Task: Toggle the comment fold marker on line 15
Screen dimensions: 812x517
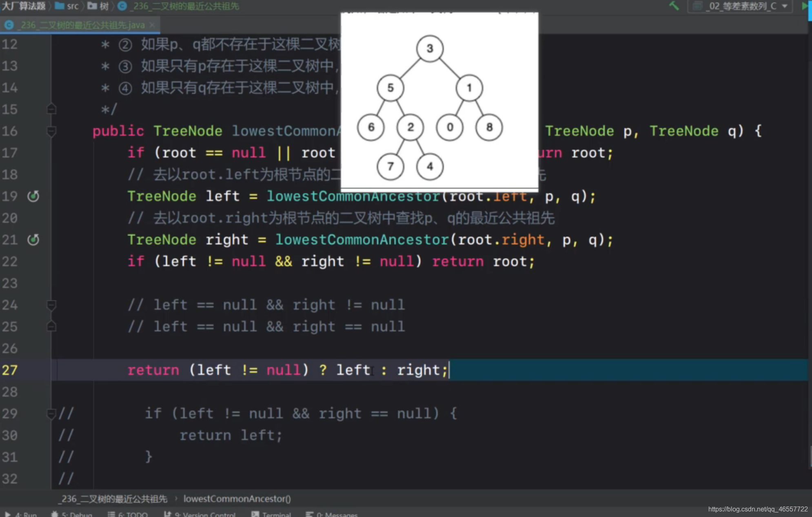Action: click(51, 109)
